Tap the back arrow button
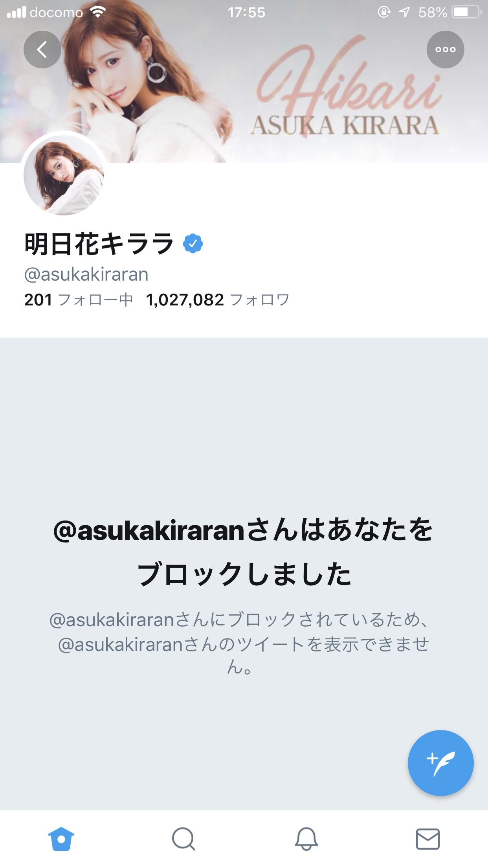 [x=42, y=50]
